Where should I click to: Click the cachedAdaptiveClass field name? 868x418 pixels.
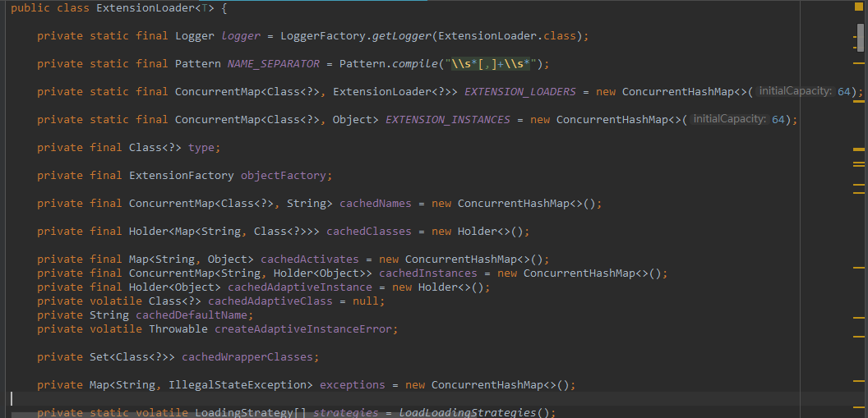(x=270, y=301)
